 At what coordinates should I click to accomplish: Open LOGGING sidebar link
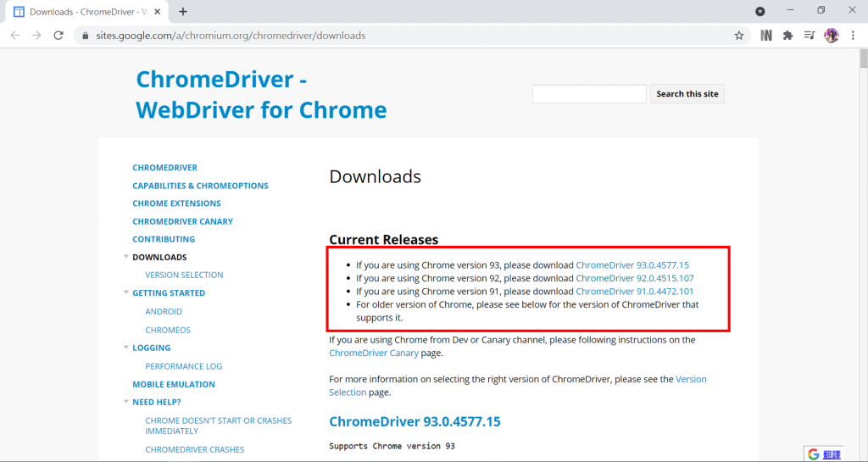point(151,348)
